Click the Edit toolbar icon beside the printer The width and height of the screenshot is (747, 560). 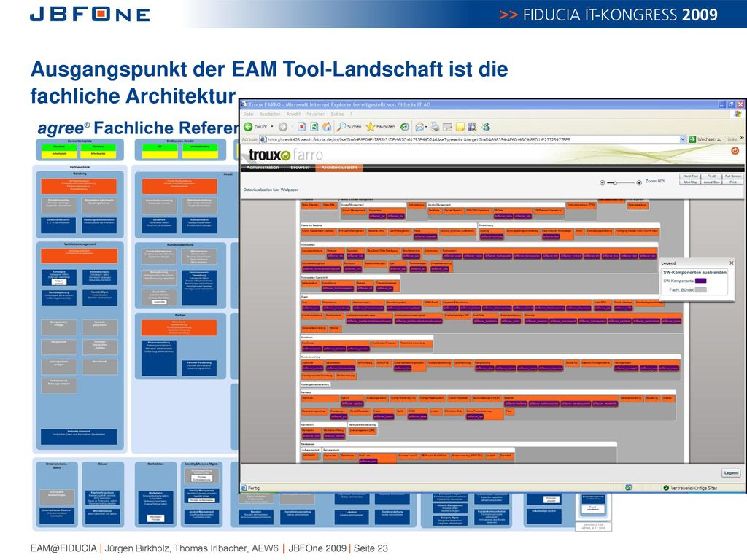447,127
